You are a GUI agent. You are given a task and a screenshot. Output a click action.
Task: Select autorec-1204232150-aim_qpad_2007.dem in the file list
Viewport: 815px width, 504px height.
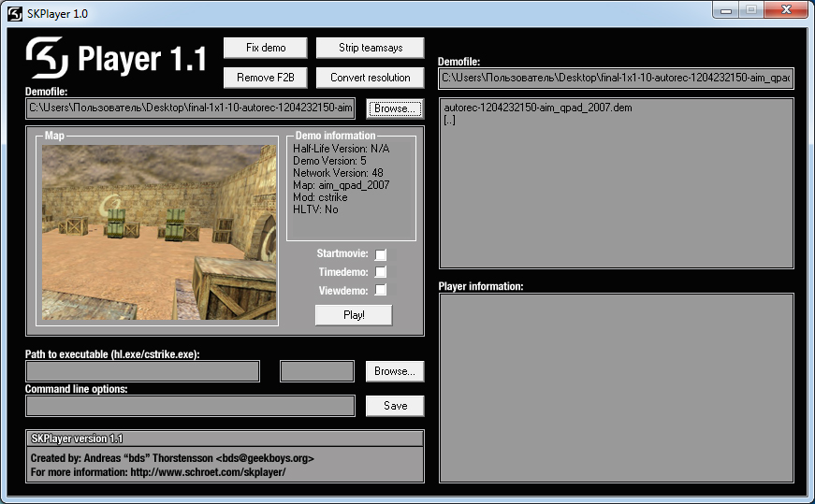[538, 108]
